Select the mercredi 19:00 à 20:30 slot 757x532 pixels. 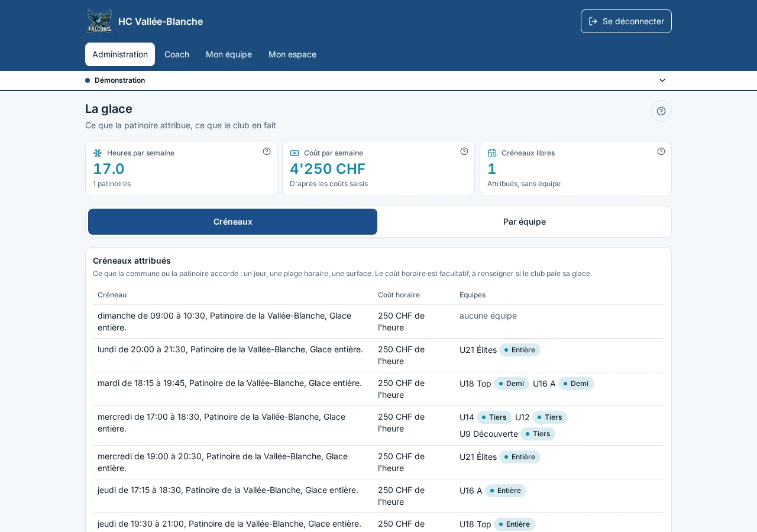coord(378,462)
